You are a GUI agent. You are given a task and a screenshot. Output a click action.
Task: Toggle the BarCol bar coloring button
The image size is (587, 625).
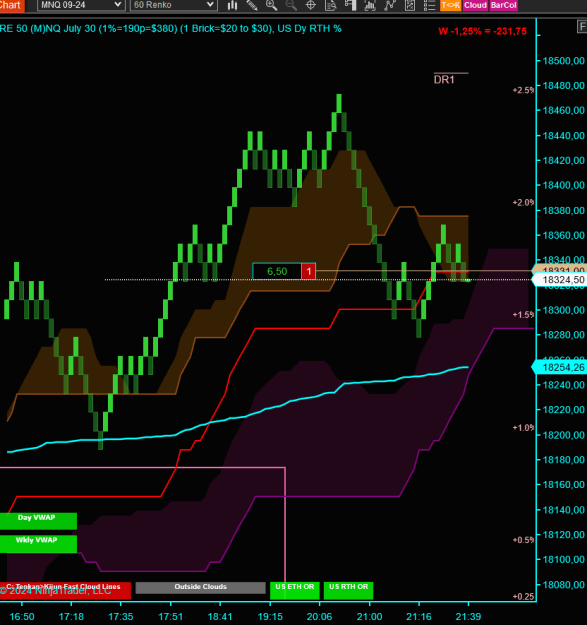[503, 5]
